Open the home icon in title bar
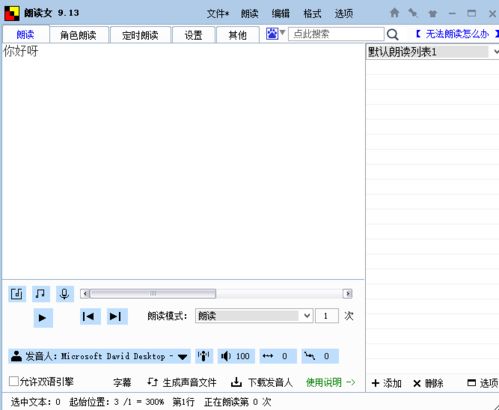 point(394,13)
